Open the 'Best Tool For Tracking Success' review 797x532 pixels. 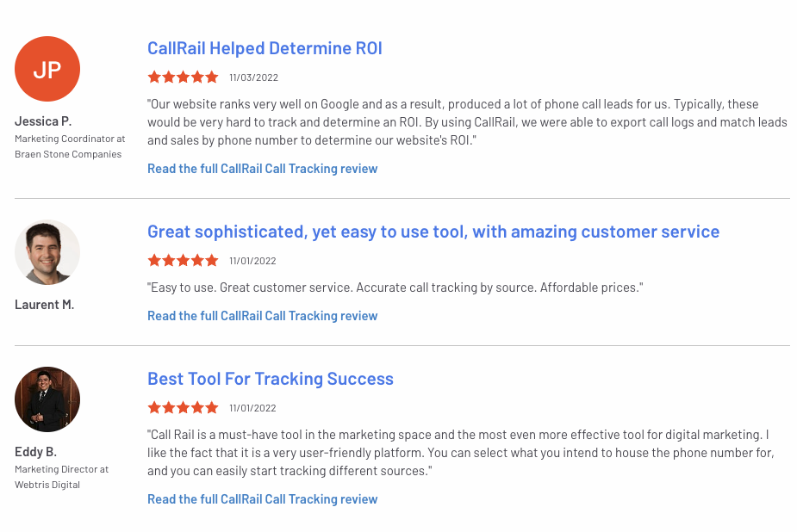tap(271, 379)
